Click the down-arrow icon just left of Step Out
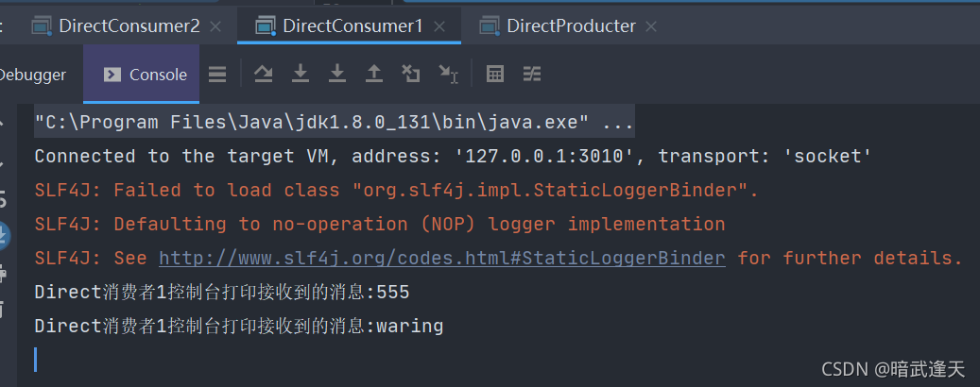The image size is (980, 387). (337, 75)
